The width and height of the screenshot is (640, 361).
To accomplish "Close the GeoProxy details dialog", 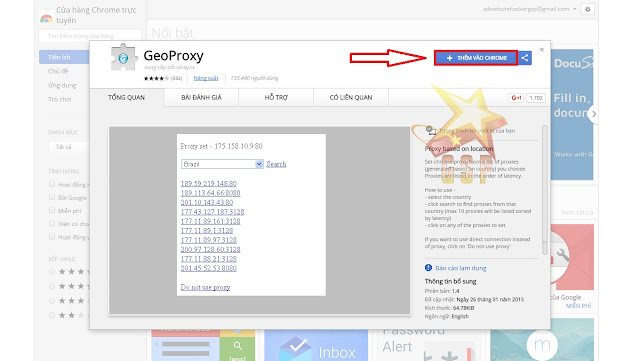I will click(x=542, y=50).
